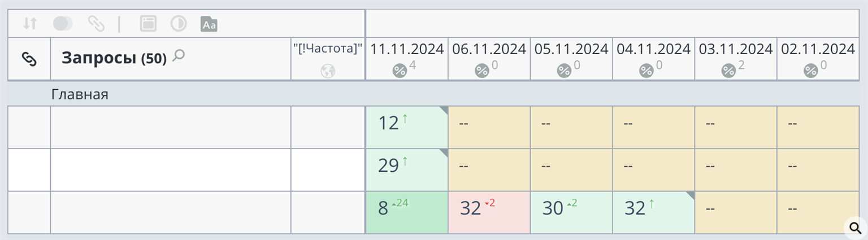
Task: Click the 11.11.2024 date column header
Action: click(x=407, y=50)
